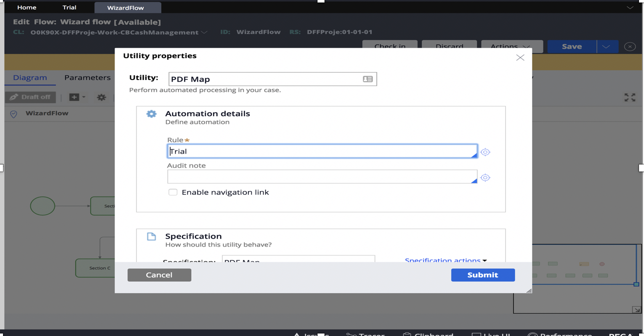Open the Save split-button dropdown arrow

[606, 47]
